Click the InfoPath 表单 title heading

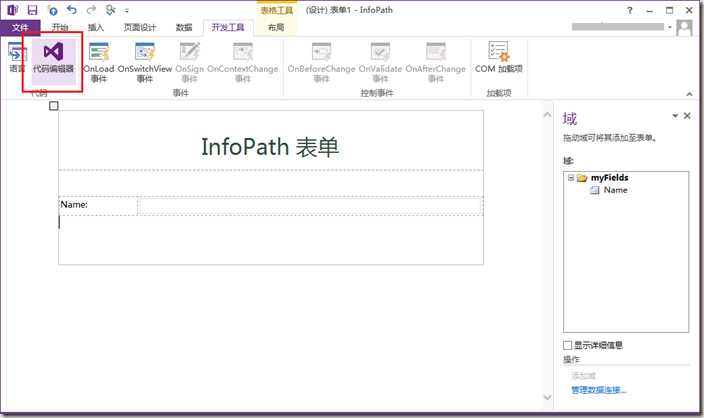point(270,147)
